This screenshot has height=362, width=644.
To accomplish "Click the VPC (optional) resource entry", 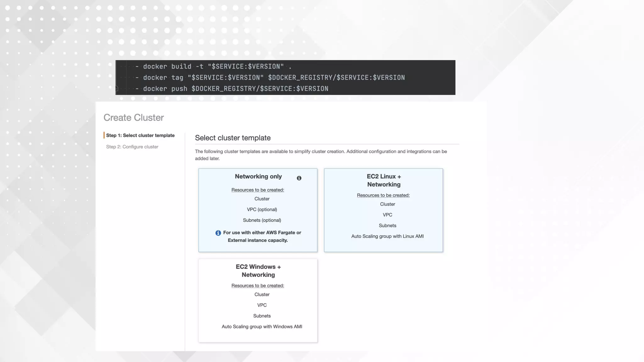I will [262, 210].
